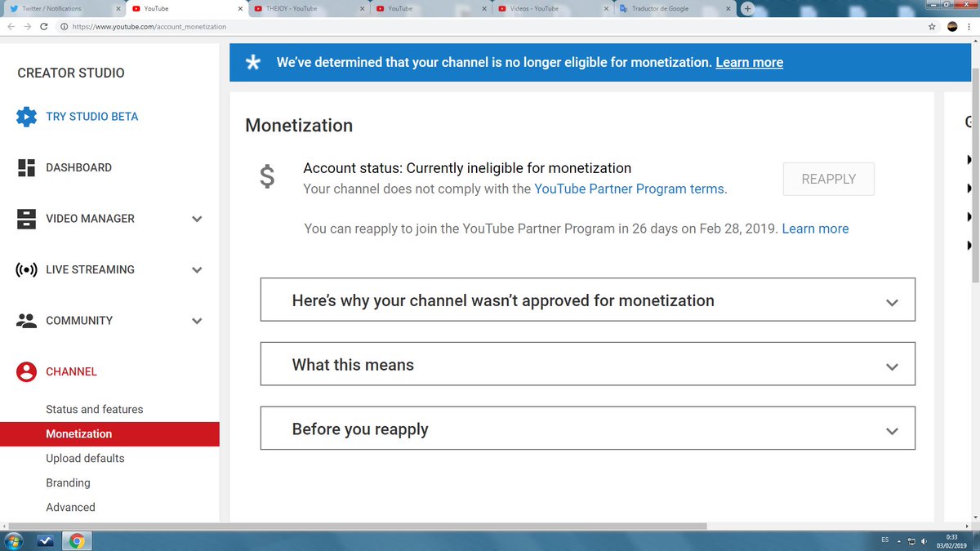The height and width of the screenshot is (551, 980).
Task: Open Upload defaults in sidebar
Action: coord(85,458)
